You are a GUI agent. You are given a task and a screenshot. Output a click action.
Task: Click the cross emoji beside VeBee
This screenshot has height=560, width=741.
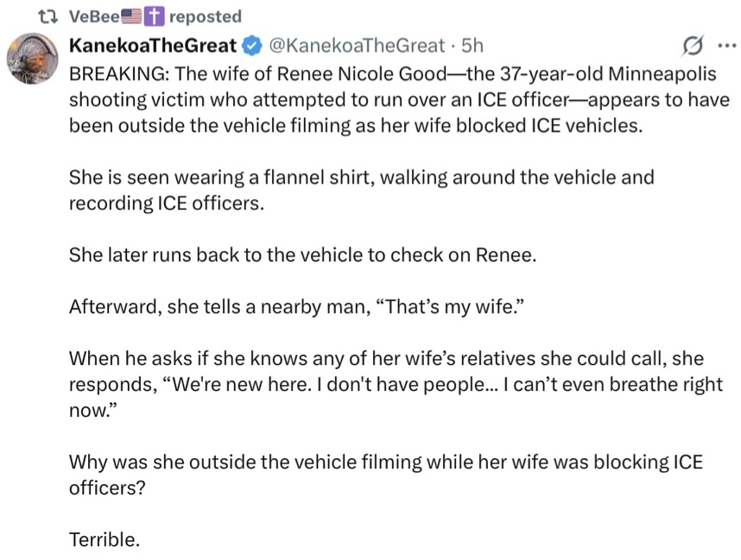tap(155, 16)
